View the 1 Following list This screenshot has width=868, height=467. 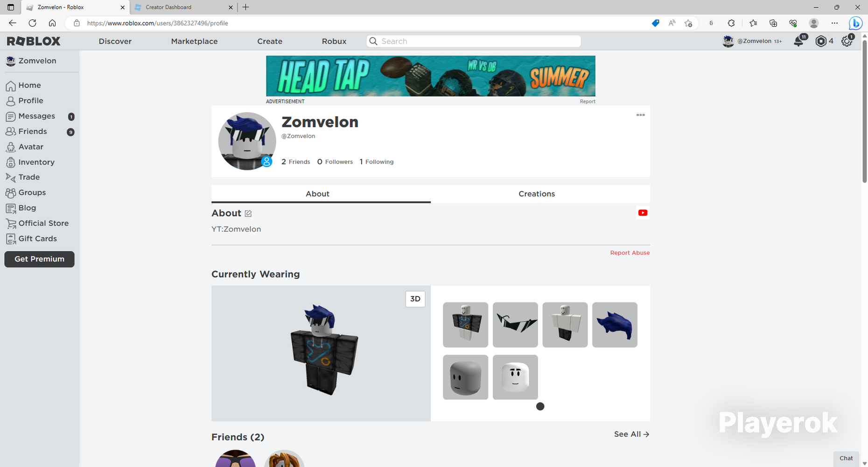tap(377, 162)
